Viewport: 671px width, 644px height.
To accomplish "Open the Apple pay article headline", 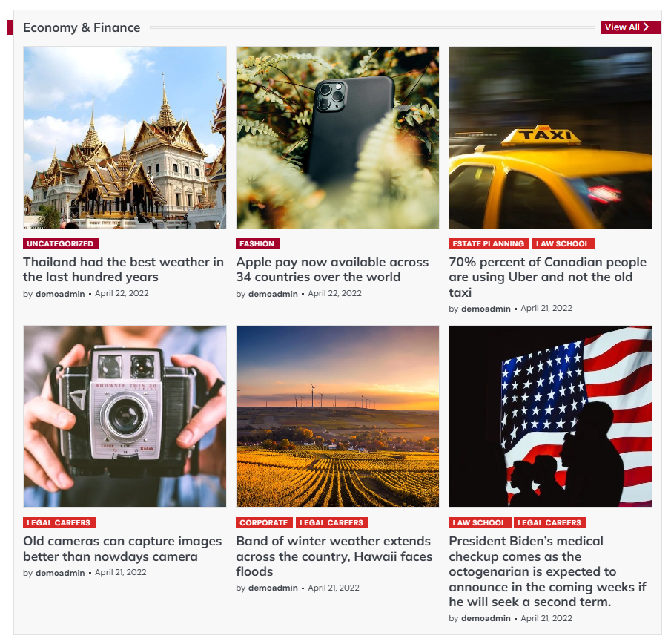I will [x=332, y=269].
